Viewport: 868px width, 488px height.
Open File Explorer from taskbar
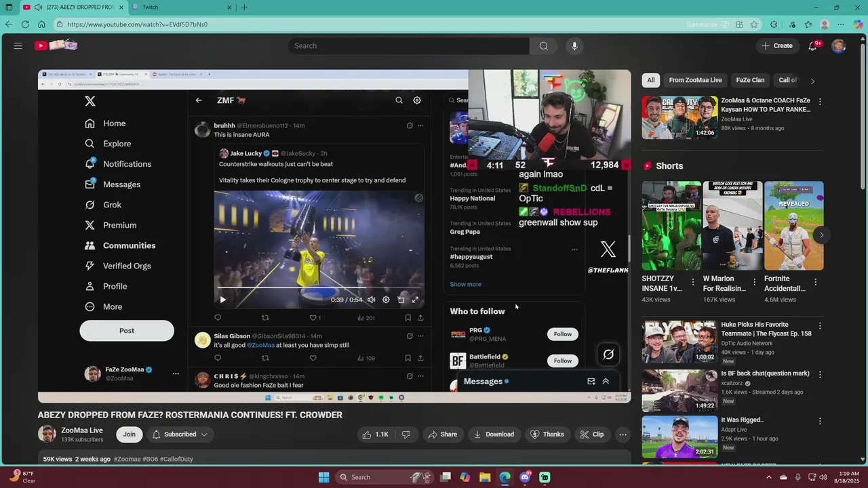pyautogui.click(x=485, y=477)
